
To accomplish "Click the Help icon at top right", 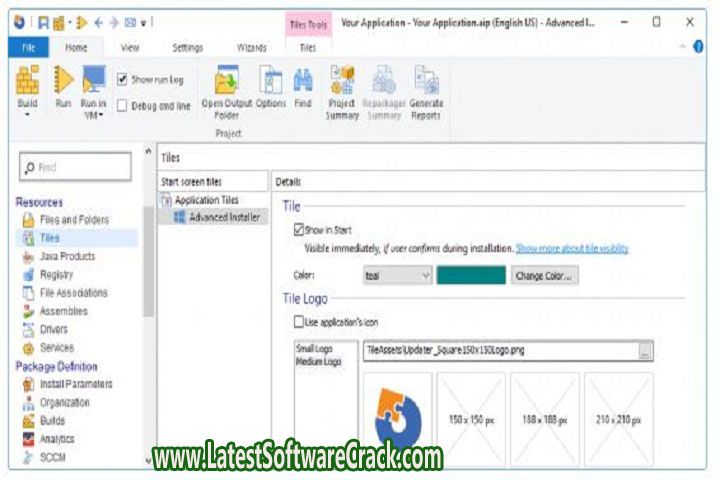I will 698,46.
